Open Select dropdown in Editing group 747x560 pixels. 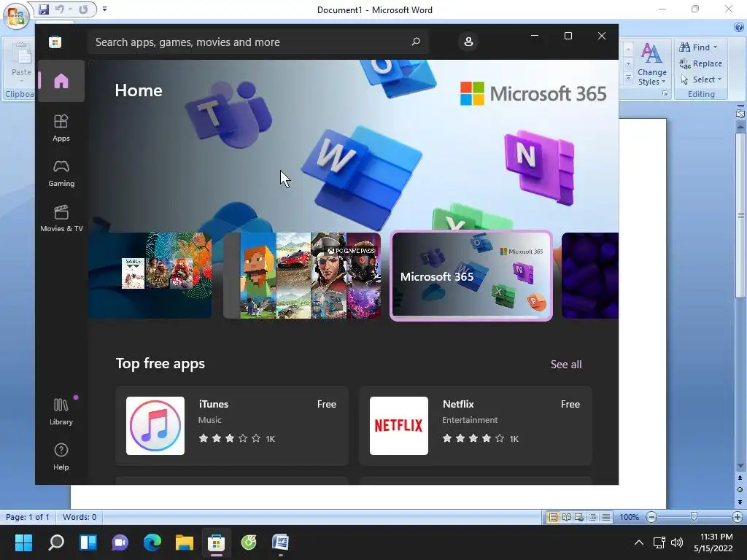point(700,79)
